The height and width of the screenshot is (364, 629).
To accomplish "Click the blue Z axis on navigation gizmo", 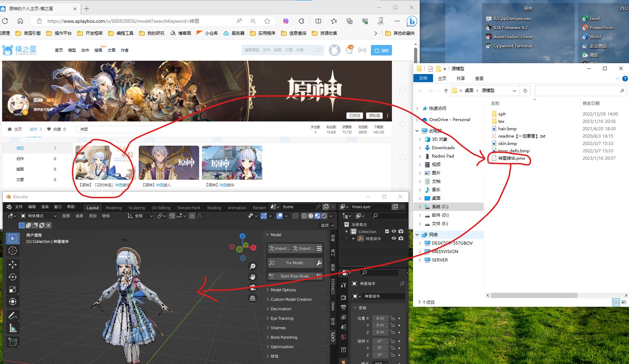I will (242, 236).
